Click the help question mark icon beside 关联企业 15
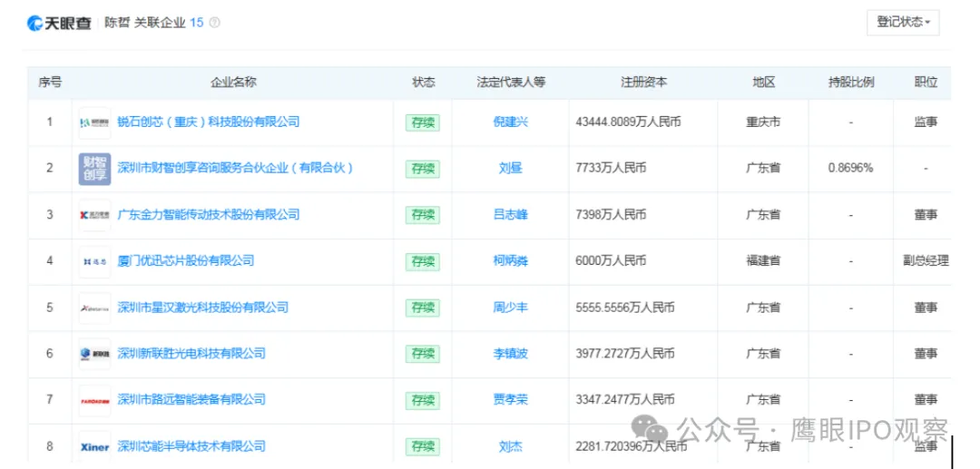Image resolution: width=980 pixels, height=469 pixels. (x=214, y=23)
